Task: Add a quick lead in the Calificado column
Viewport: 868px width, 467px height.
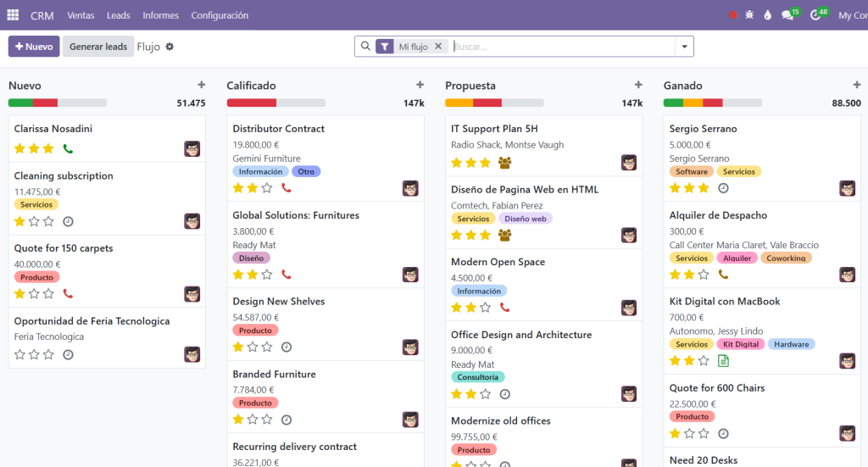Action: (x=420, y=85)
